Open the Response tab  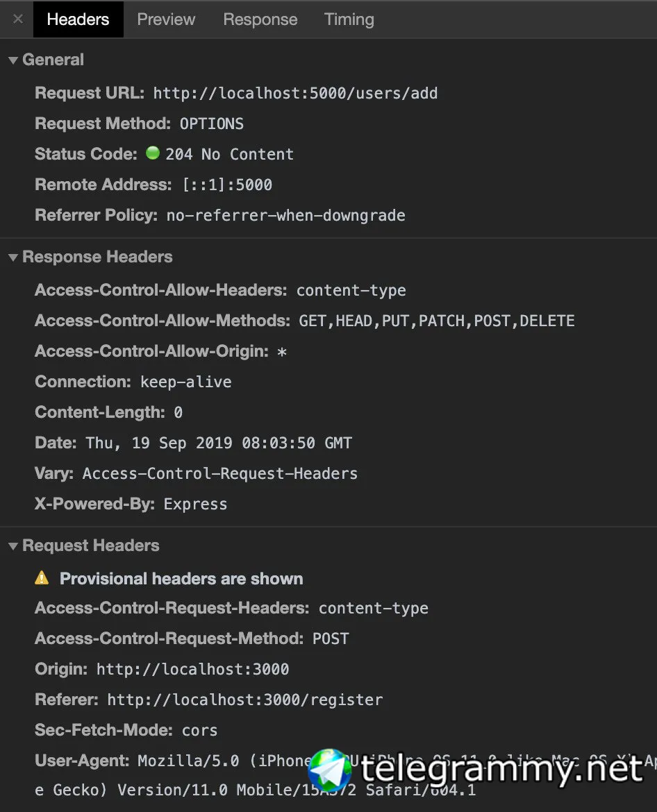tap(260, 19)
